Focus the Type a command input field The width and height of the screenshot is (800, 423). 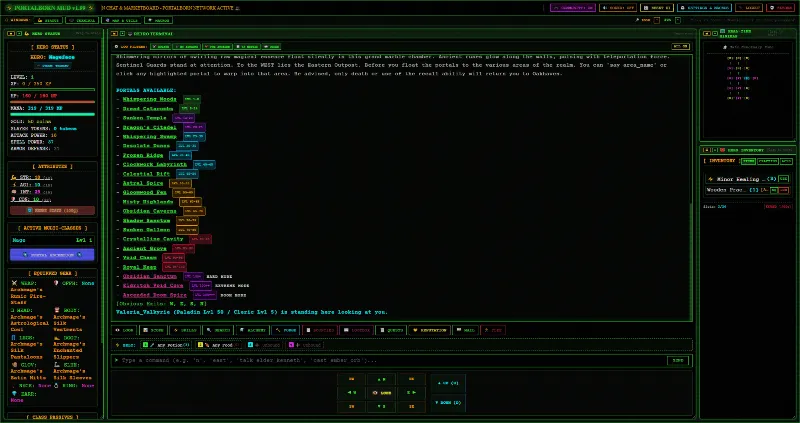(x=389, y=360)
